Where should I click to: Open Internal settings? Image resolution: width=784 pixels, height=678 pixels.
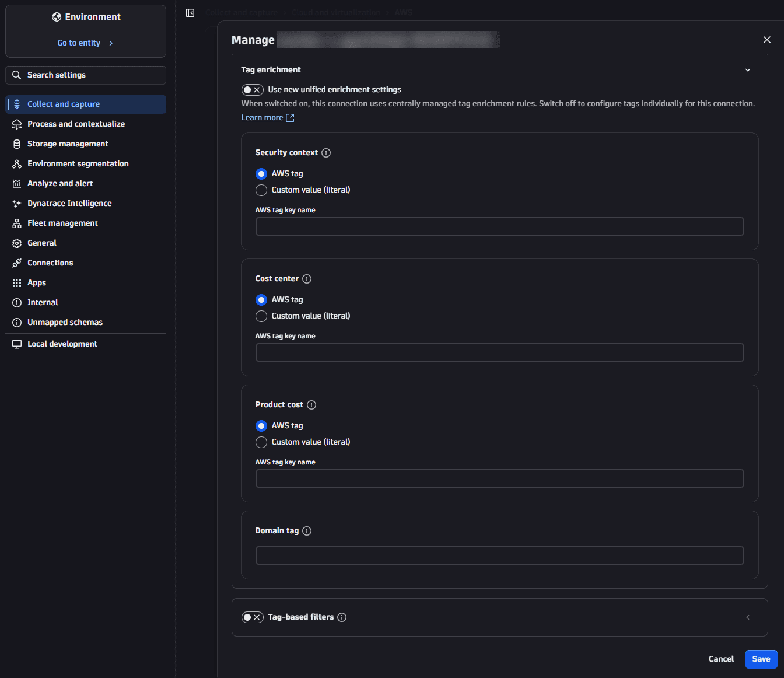click(x=86, y=303)
